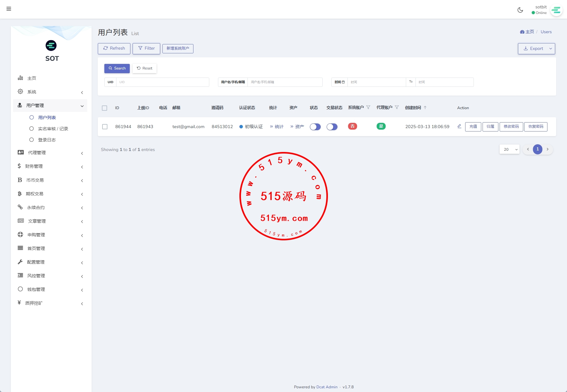Open the page size dropdown showing 20
Image resolution: width=567 pixels, height=392 pixels.
point(509,149)
